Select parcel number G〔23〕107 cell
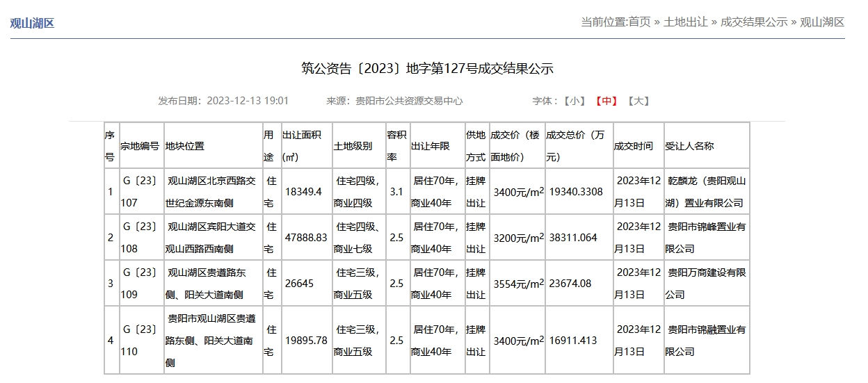This screenshot has width=868, height=383. tap(140, 192)
